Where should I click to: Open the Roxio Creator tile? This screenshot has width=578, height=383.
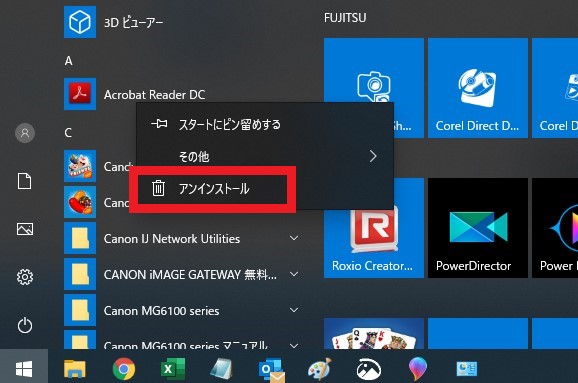[374, 228]
